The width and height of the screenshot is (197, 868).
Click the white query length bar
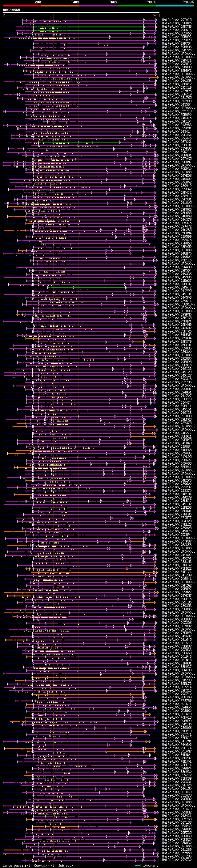(x=81, y=13)
